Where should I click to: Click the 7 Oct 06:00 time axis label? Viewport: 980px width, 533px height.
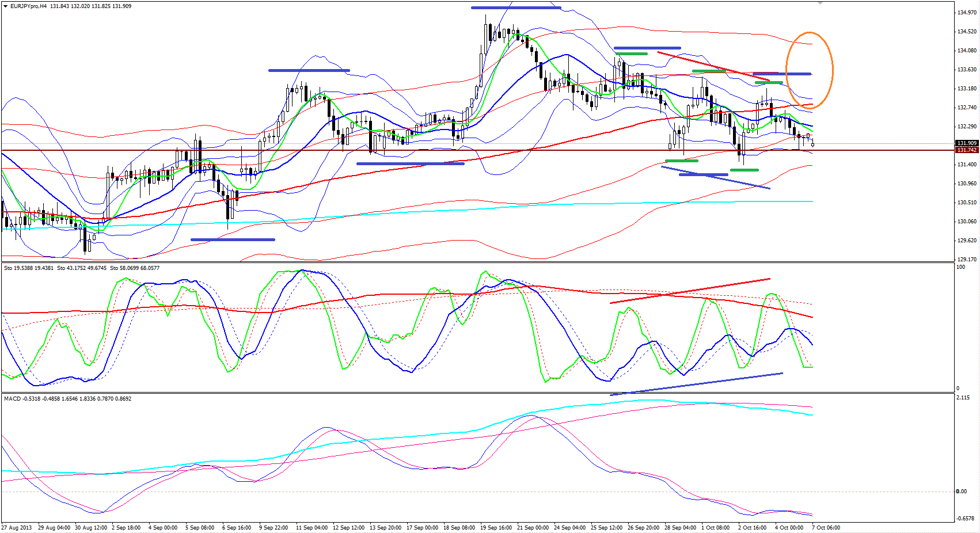point(826,528)
